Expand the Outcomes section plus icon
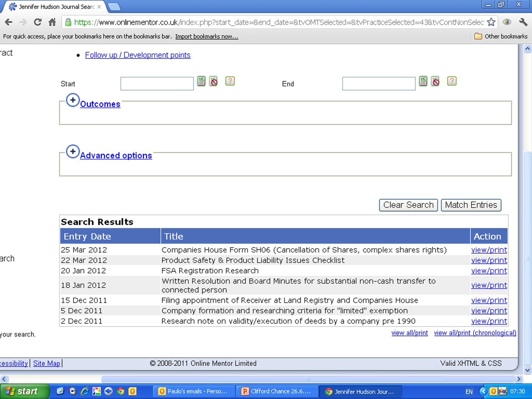The width and height of the screenshot is (532, 399). [x=73, y=100]
